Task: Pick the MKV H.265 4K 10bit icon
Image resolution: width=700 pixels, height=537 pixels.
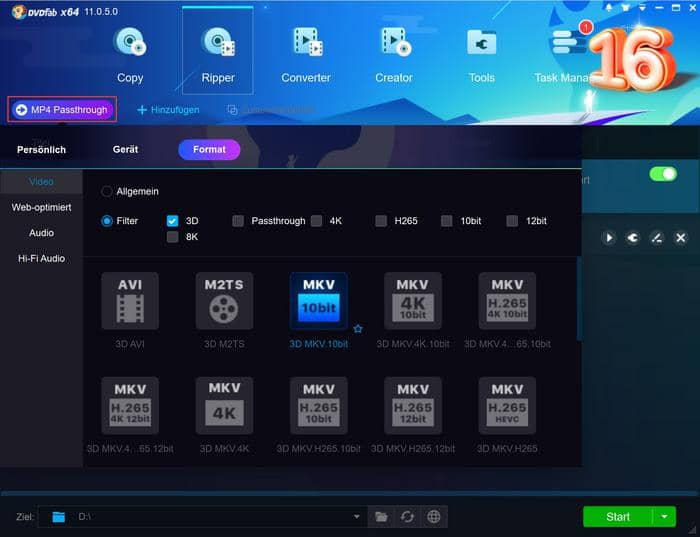Action: (x=507, y=300)
